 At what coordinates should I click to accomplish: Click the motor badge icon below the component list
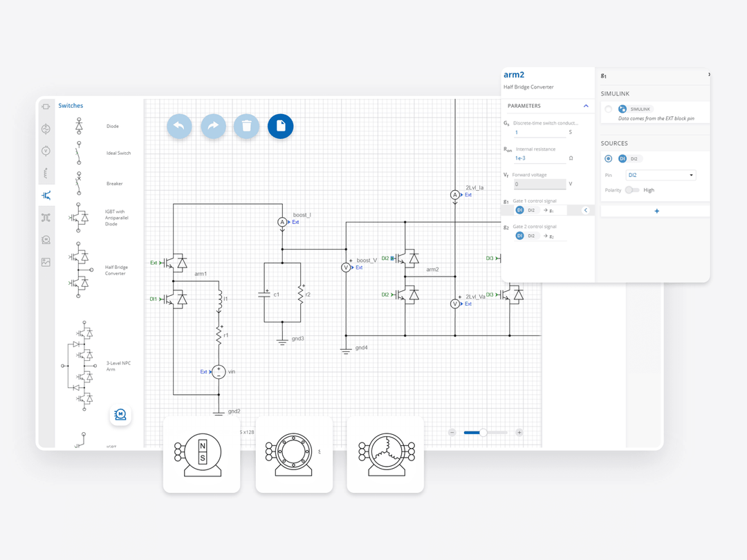pyautogui.click(x=120, y=416)
